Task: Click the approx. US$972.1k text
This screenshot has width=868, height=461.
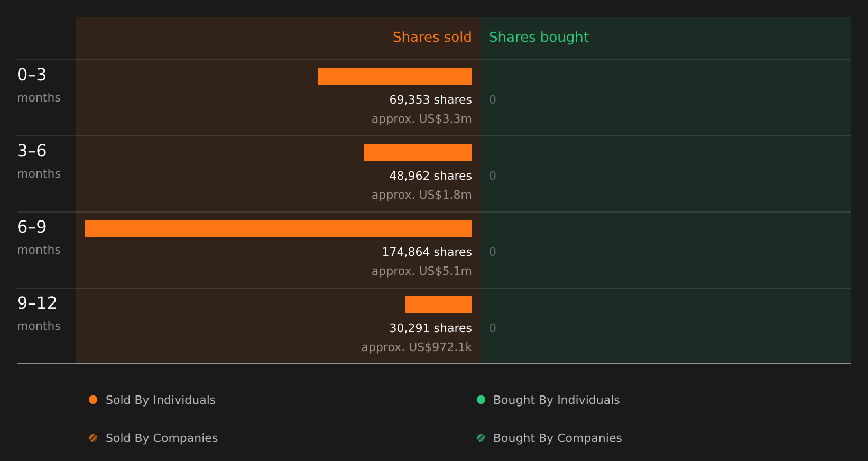Action: [417, 347]
